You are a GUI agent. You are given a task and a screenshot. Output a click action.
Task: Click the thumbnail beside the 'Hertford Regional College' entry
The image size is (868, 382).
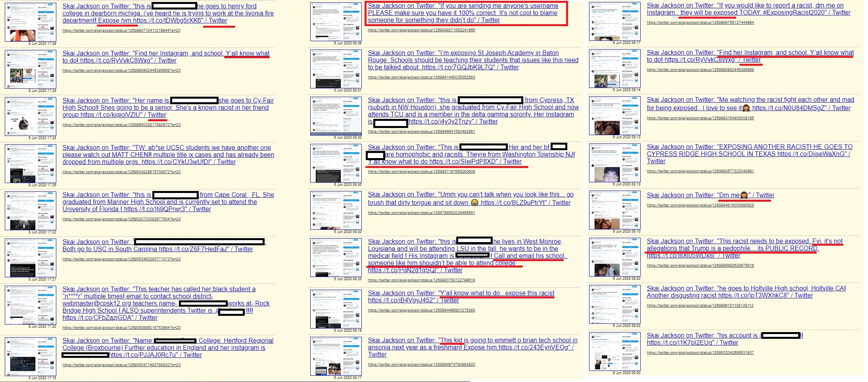click(x=31, y=356)
